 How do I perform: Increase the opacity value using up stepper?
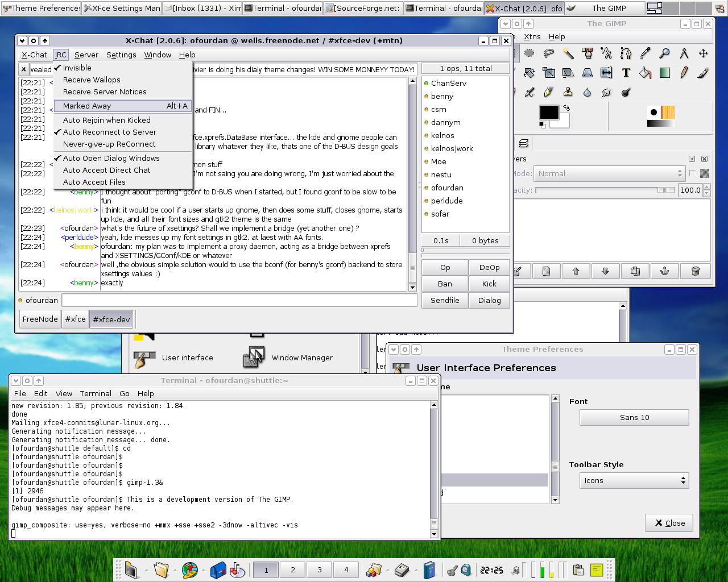tap(707, 187)
